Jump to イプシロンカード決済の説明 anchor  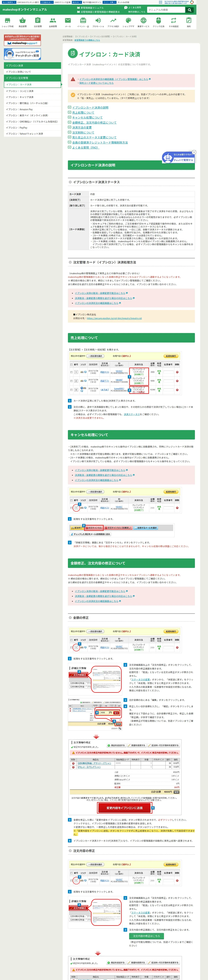(90, 108)
